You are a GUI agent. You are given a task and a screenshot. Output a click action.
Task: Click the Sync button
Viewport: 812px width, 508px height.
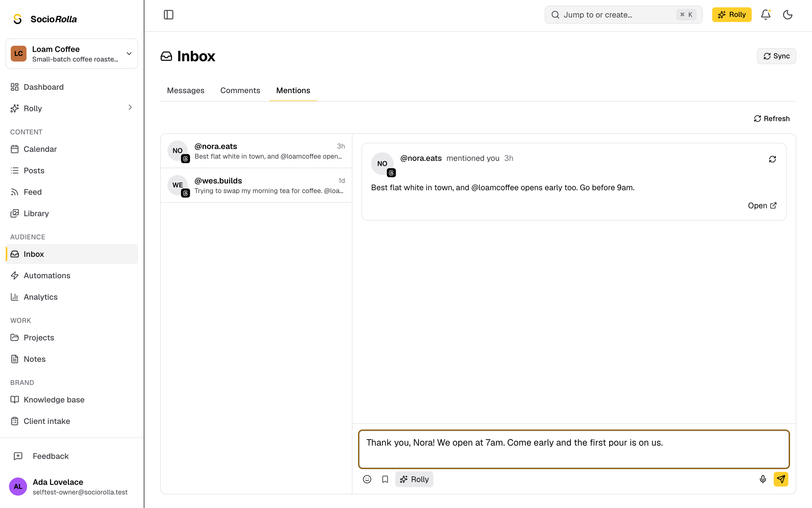tap(776, 56)
